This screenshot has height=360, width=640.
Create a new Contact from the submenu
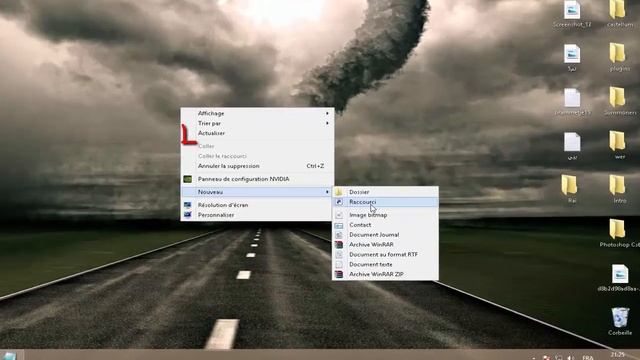tap(385, 224)
